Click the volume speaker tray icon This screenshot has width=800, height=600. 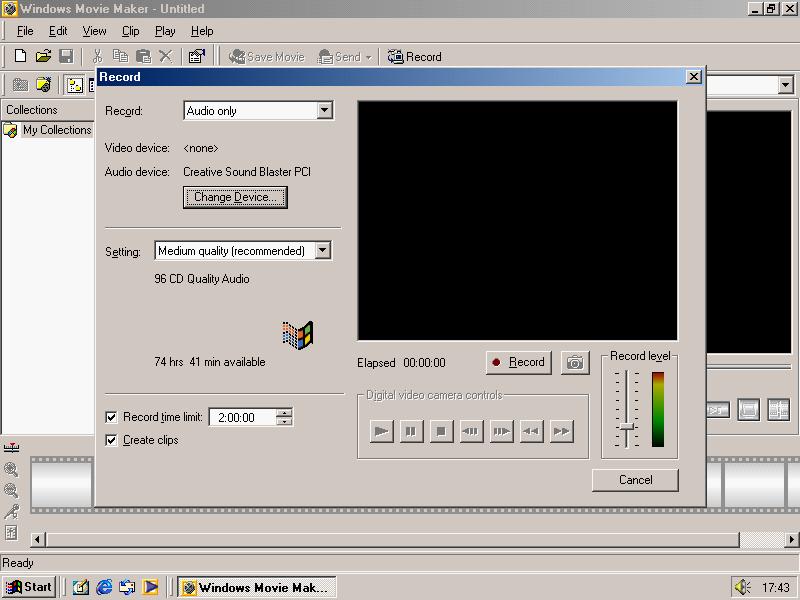coord(742,587)
